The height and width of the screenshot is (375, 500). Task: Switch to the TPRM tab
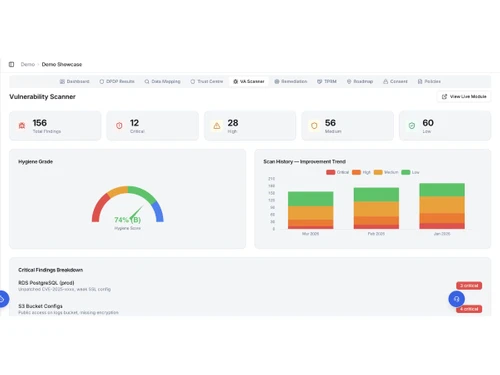point(327,81)
